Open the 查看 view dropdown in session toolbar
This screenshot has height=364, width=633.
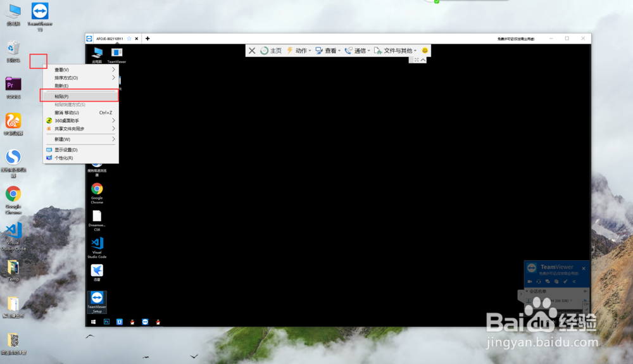pyautogui.click(x=328, y=51)
